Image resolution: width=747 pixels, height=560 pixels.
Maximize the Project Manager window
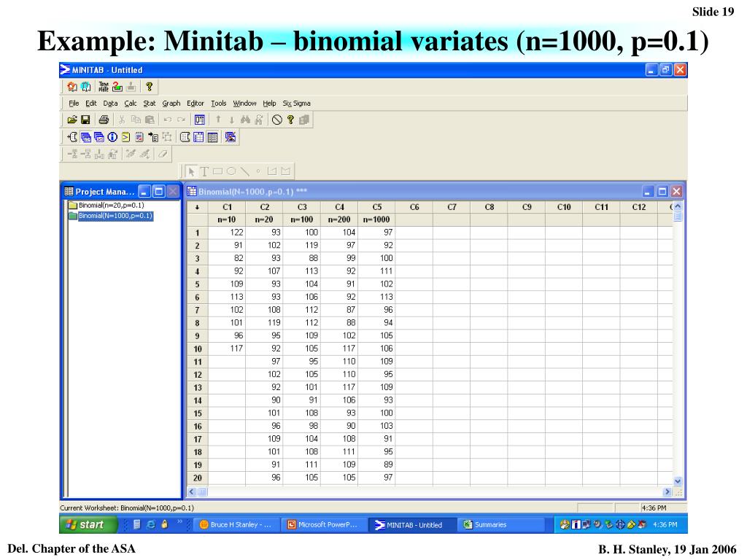(x=158, y=192)
